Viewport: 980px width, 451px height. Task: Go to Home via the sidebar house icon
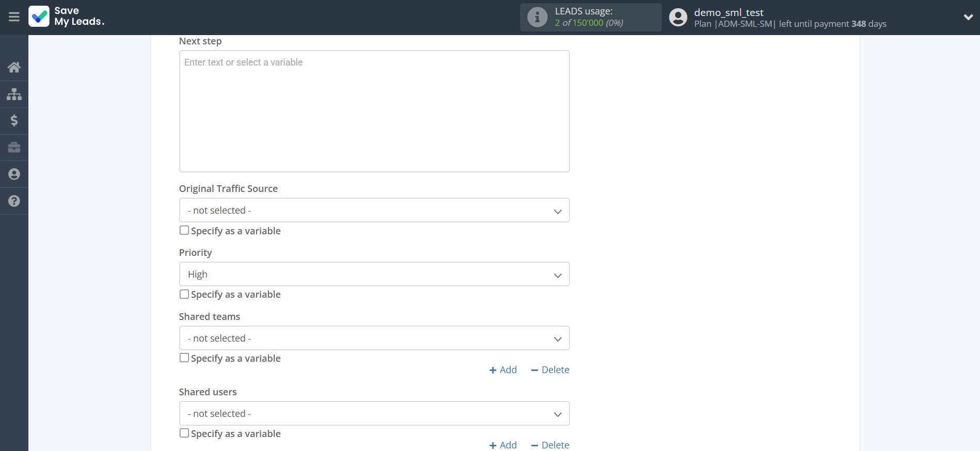click(x=14, y=67)
